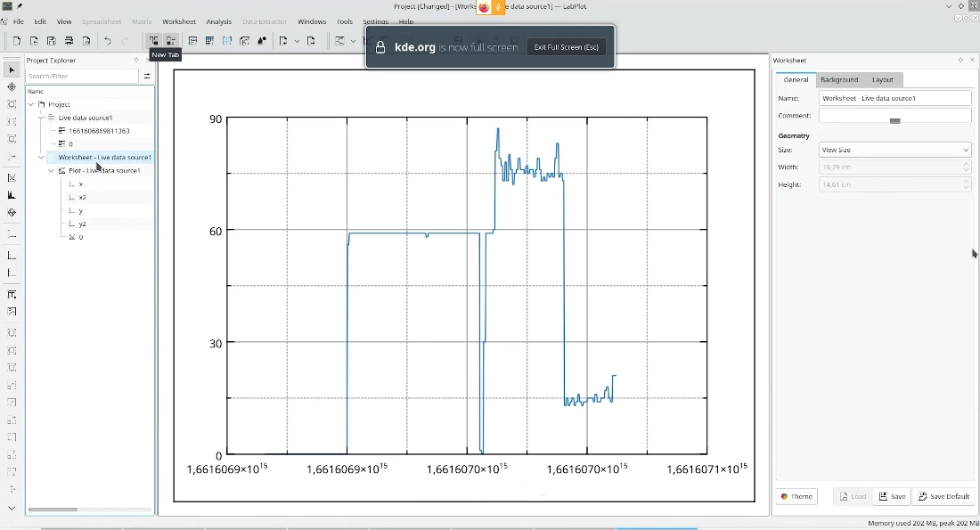Click the Save project toolbar icon
Viewport: 980px width, 530px height.
pyautogui.click(x=51, y=41)
